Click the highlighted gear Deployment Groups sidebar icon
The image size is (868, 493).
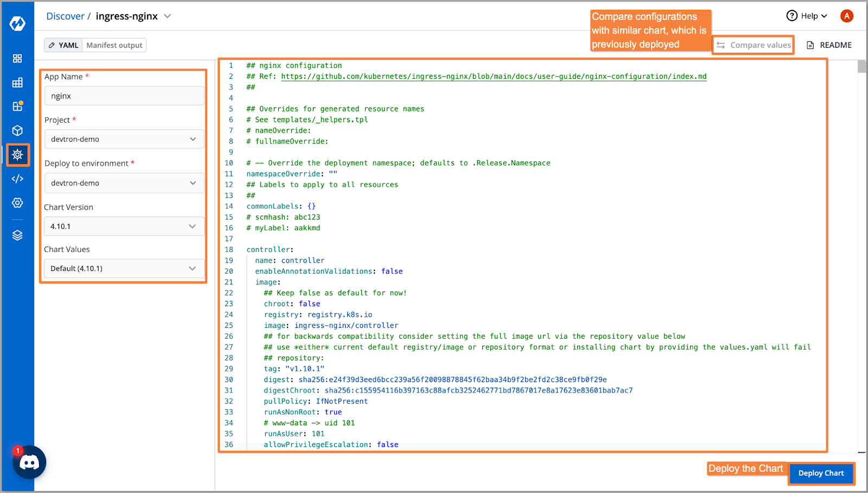pos(17,155)
